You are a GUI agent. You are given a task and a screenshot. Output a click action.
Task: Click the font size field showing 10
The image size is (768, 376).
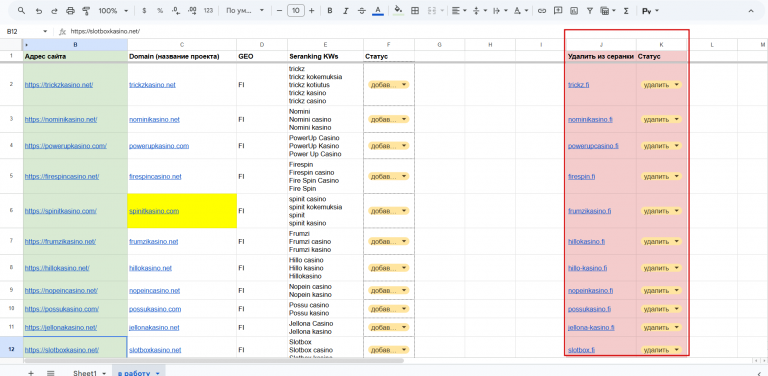pos(295,11)
